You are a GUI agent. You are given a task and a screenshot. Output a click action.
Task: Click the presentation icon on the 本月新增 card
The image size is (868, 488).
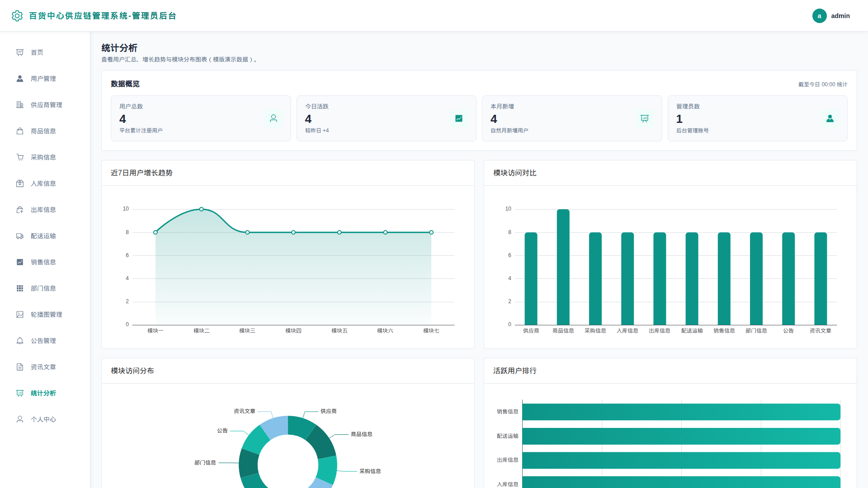(645, 118)
